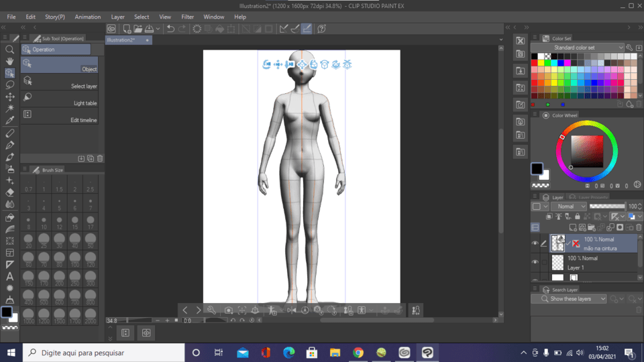Select the Hand move tool
Image resolution: width=644 pixels, height=362 pixels.
click(x=9, y=61)
